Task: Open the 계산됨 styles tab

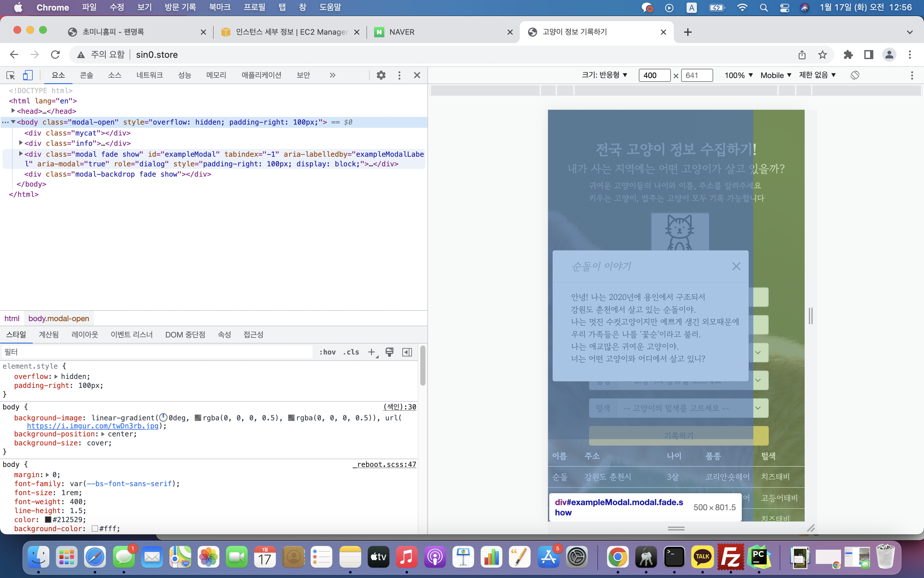Action: pos(49,335)
